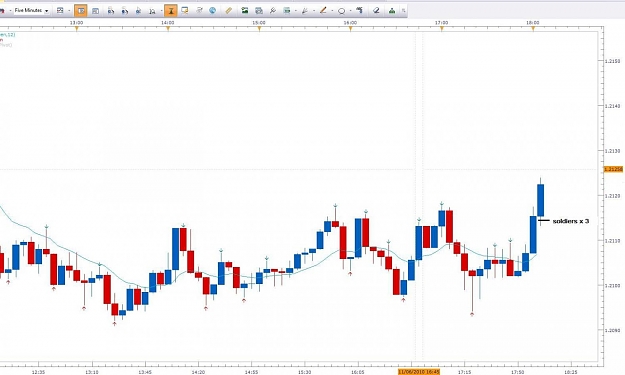Expand the arrow beside the pencil drawing tool
Image resolution: width=625 pixels, height=375 pixels.
pos(332,11)
